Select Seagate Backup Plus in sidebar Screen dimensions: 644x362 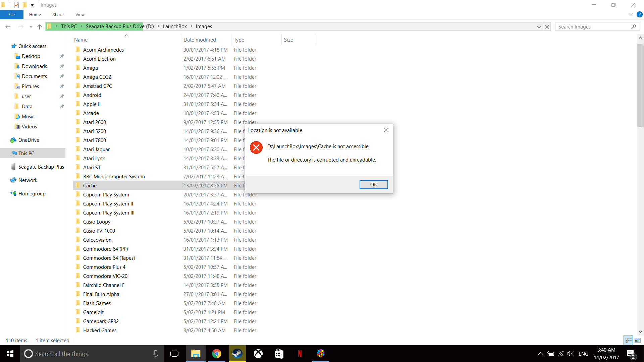(41, 167)
